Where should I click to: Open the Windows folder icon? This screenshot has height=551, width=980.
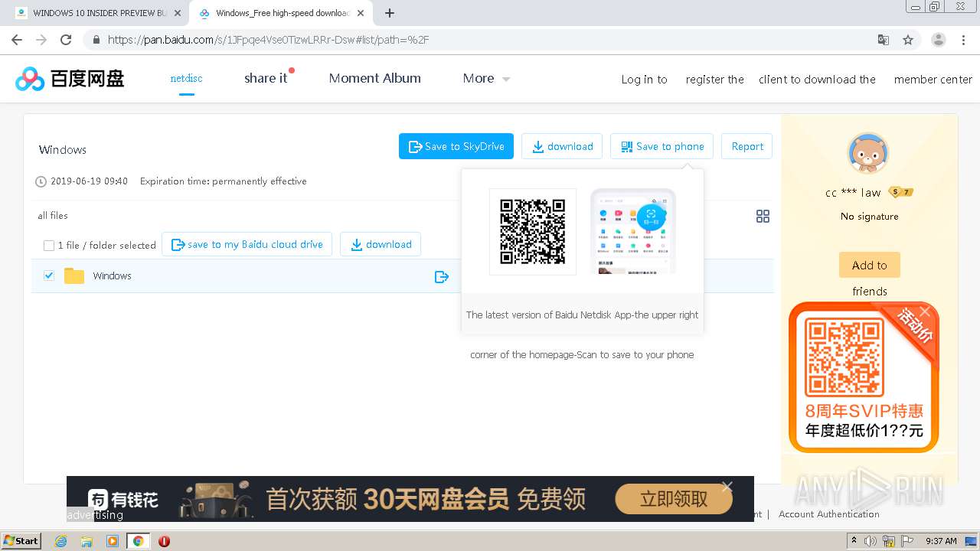pyautogui.click(x=74, y=276)
